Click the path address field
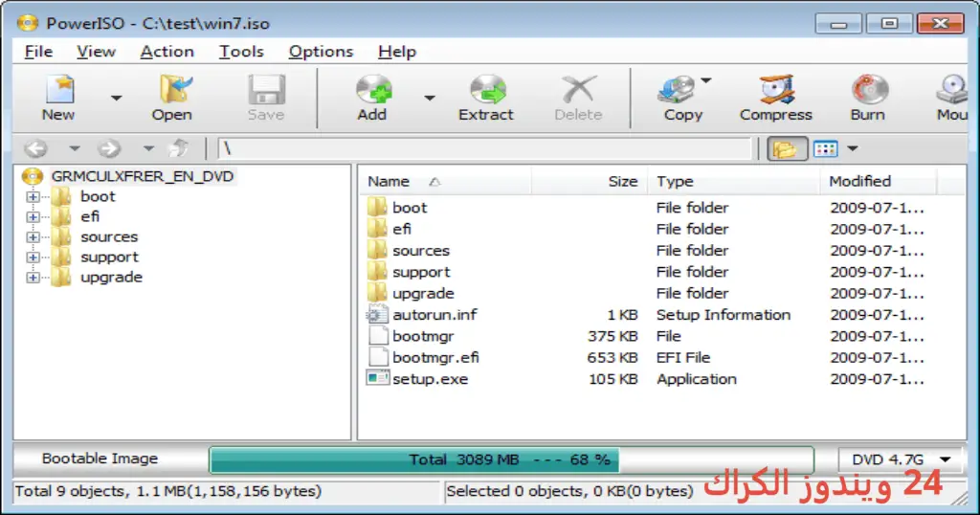980x515 pixels. click(485, 148)
